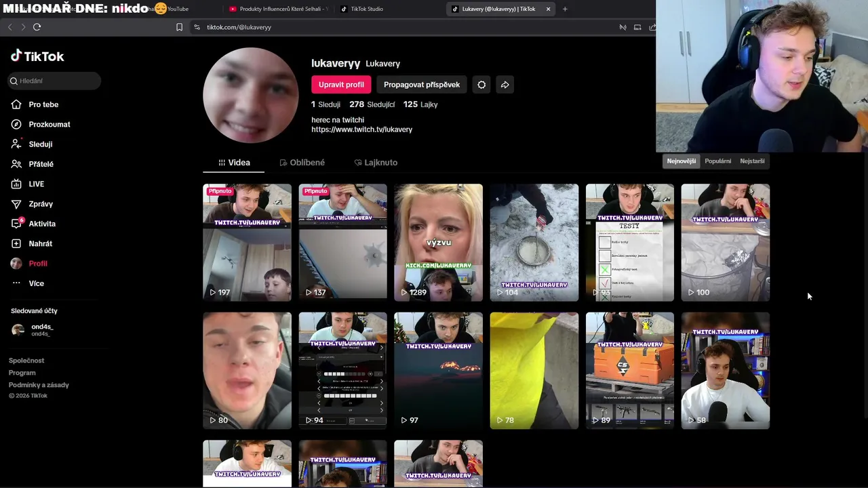Sort videos by Nejstarší
The image size is (868, 488).
click(x=752, y=161)
